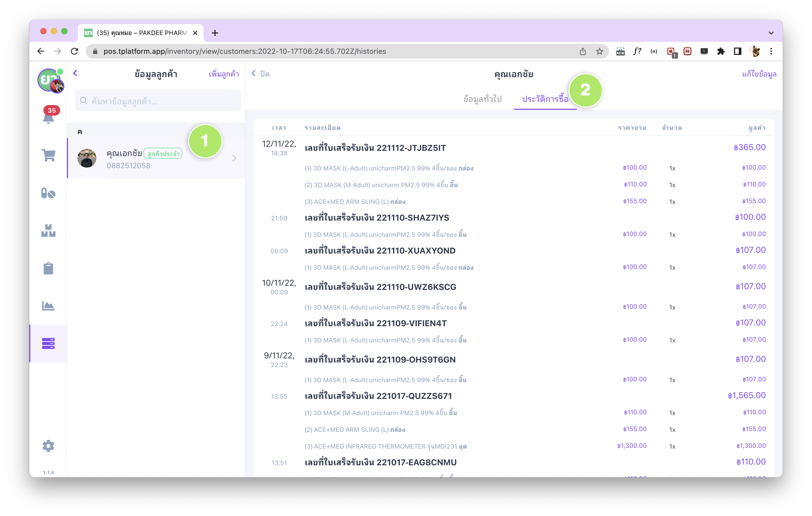Image resolution: width=812 pixels, height=516 pixels.
Task: Select the ประวัติการซื้อ tab
Action: [x=545, y=99]
